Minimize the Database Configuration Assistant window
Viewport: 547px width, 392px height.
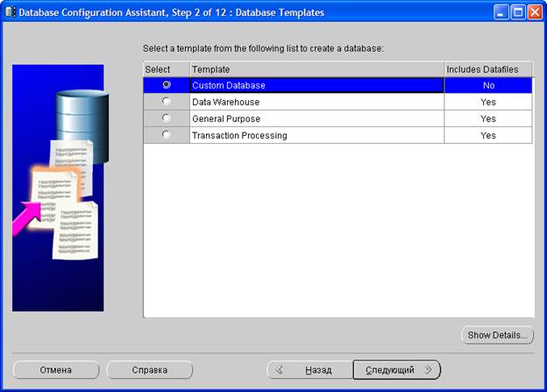point(501,12)
